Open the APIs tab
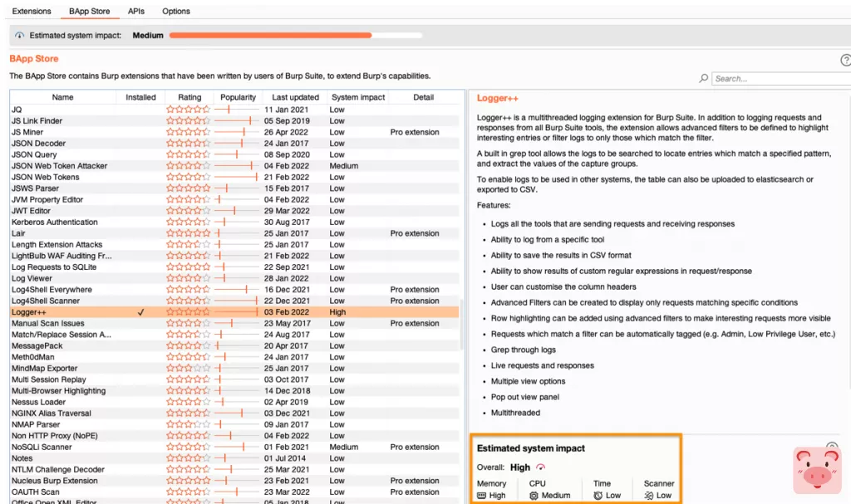This screenshot has height=504, width=851. (x=135, y=11)
